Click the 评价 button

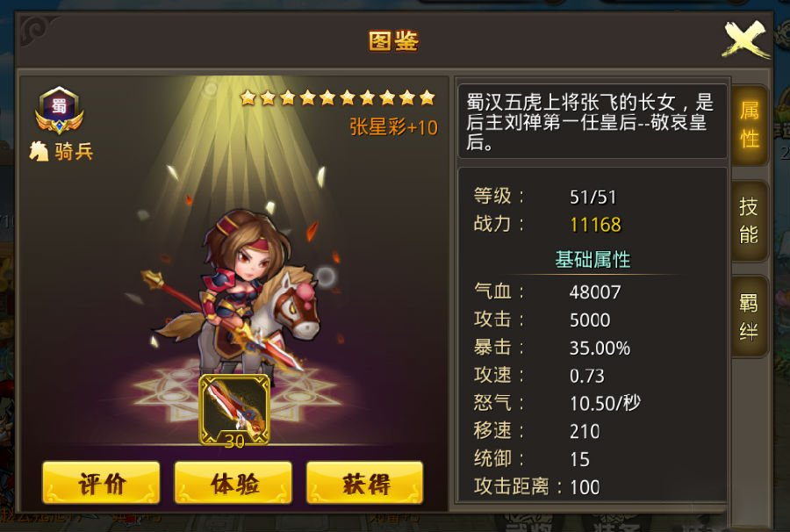click(x=101, y=483)
